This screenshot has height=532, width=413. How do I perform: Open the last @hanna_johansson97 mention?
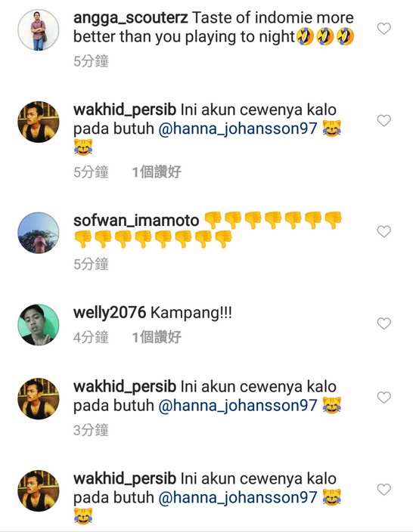[x=238, y=498]
